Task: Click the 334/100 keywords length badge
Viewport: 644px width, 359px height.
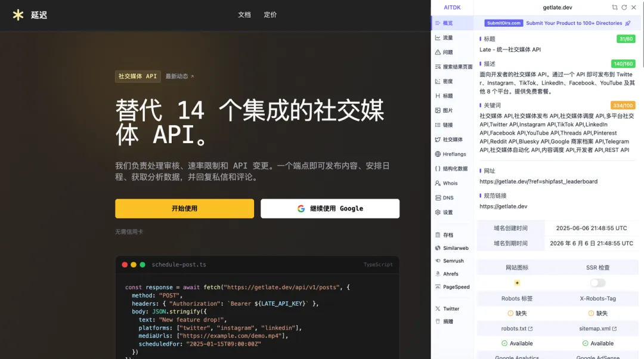Action: click(623, 106)
